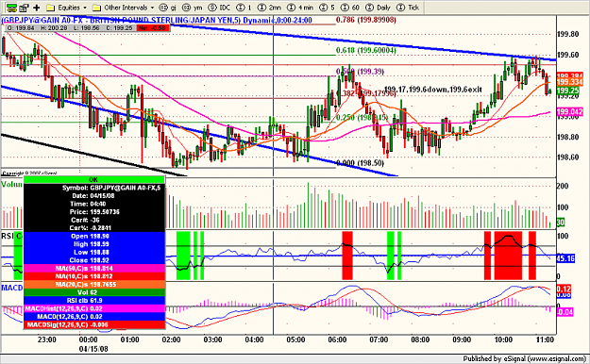Click the Close 198.92 row in cursor window

94,260
